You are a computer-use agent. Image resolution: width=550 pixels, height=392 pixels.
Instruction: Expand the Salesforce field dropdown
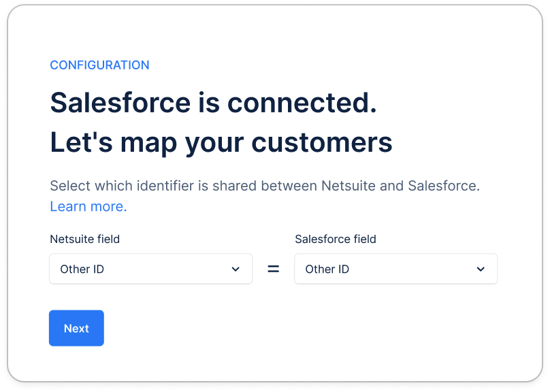395,269
